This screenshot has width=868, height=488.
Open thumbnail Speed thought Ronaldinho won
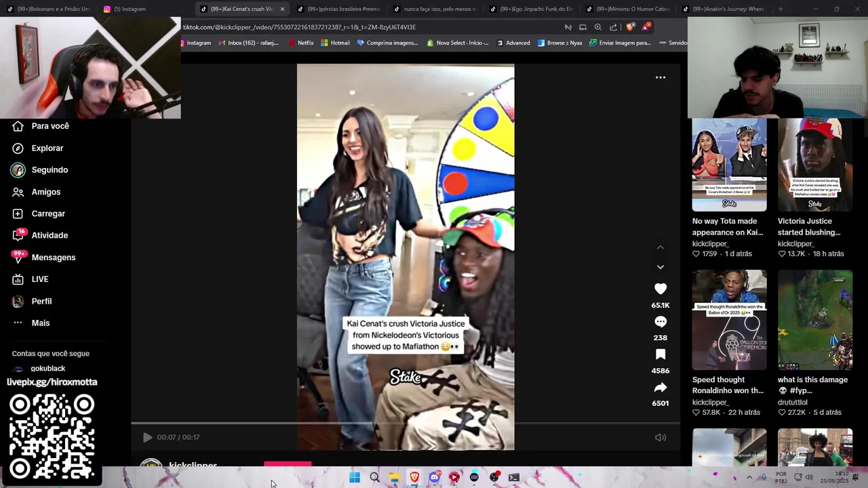pyautogui.click(x=729, y=320)
